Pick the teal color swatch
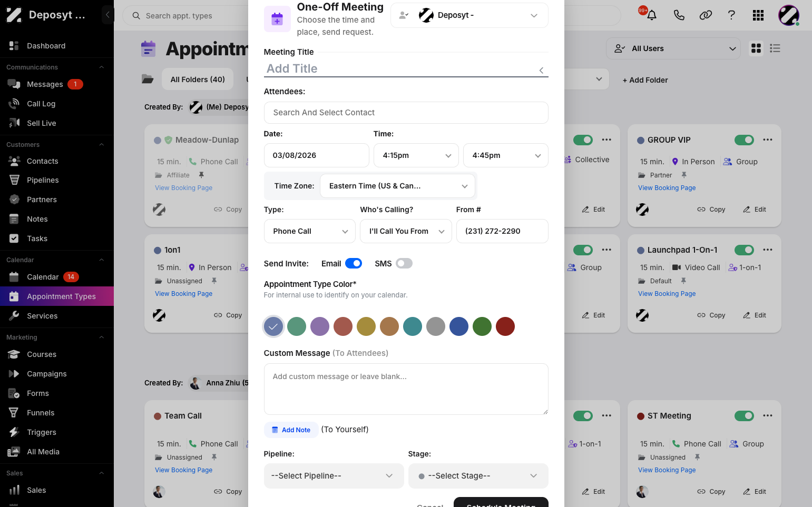The image size is (812, 507). tap(413, 326)
